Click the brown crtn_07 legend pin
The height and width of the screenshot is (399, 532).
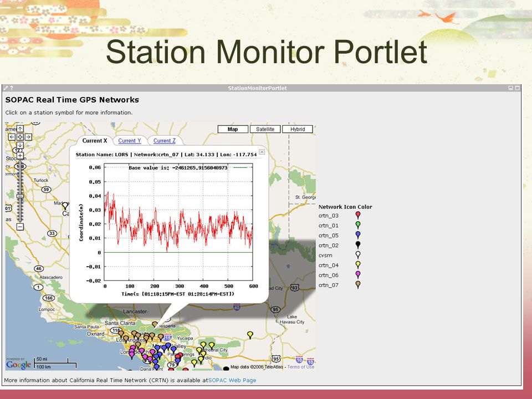click(358, 285)
